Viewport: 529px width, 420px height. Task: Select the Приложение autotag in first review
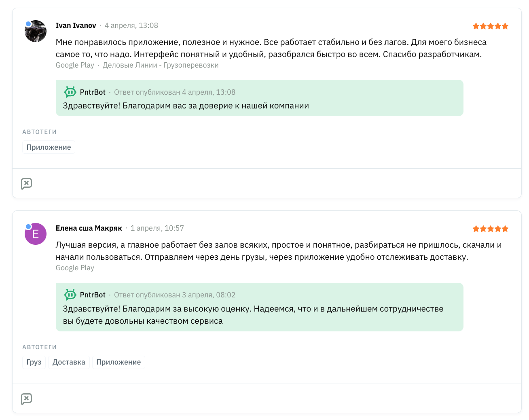point(49,147)
